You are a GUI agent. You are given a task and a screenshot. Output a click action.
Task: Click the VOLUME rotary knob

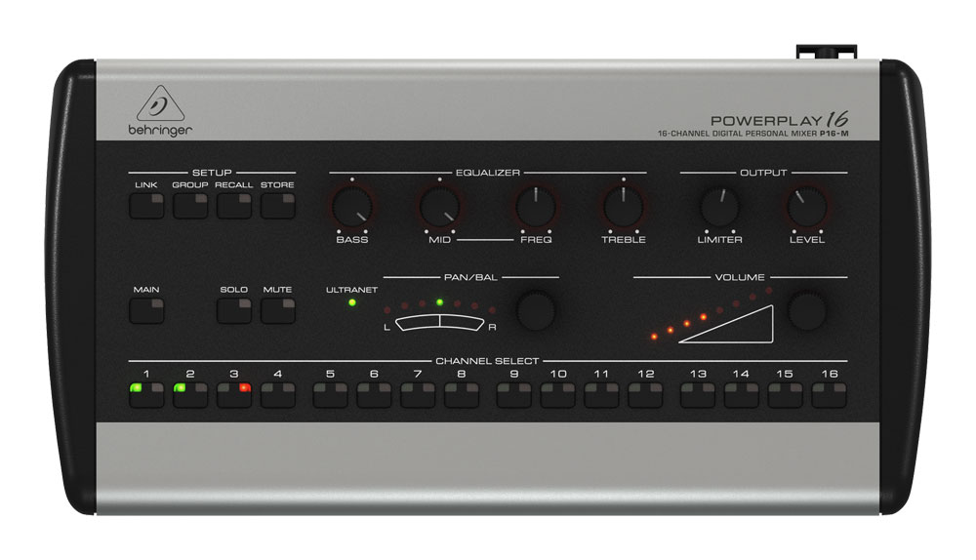807,310
